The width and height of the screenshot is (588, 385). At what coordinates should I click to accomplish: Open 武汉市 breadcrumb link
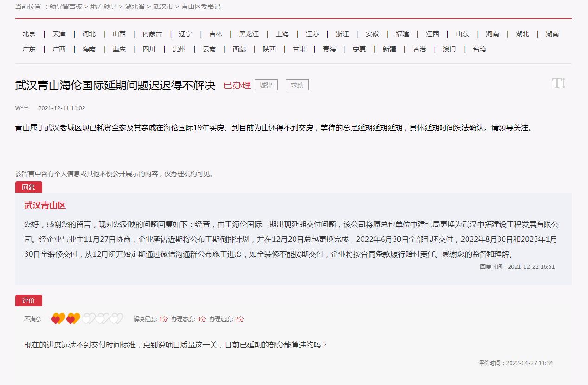point(163,6)
